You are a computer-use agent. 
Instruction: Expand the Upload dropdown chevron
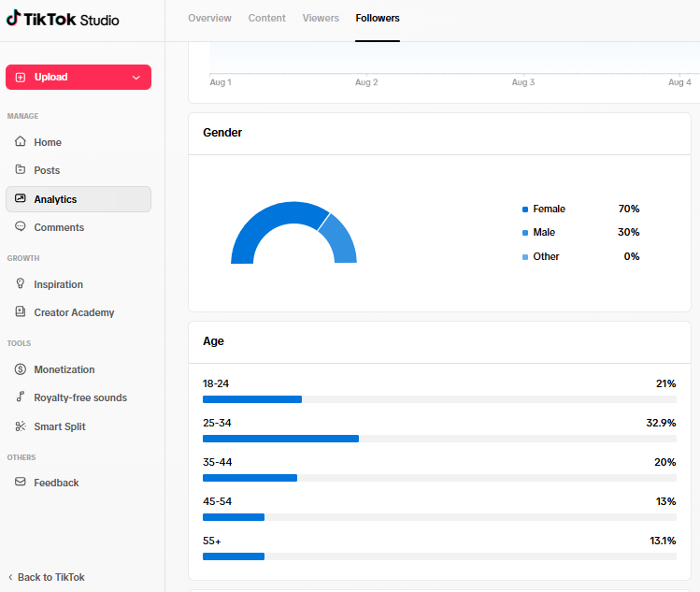click(136, 78)
